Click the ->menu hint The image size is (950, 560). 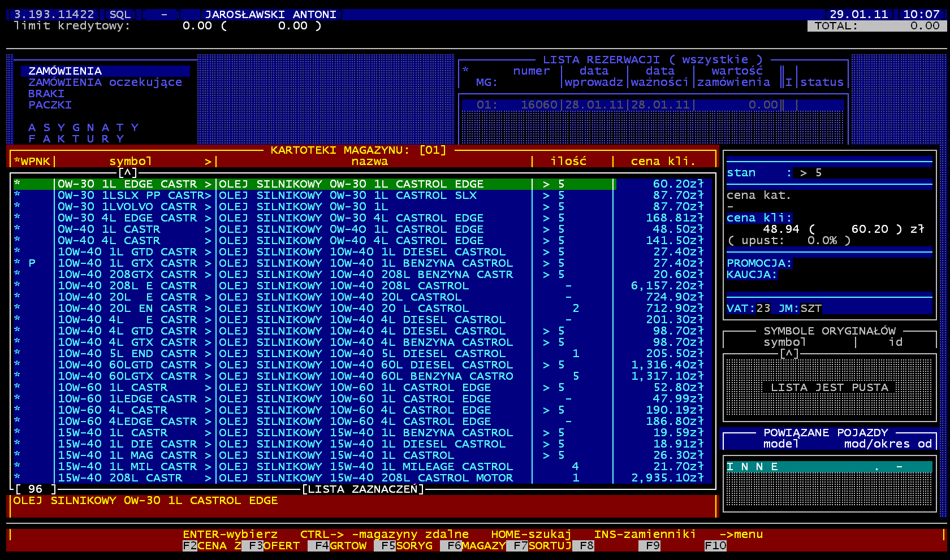click(x=741, y=535)
